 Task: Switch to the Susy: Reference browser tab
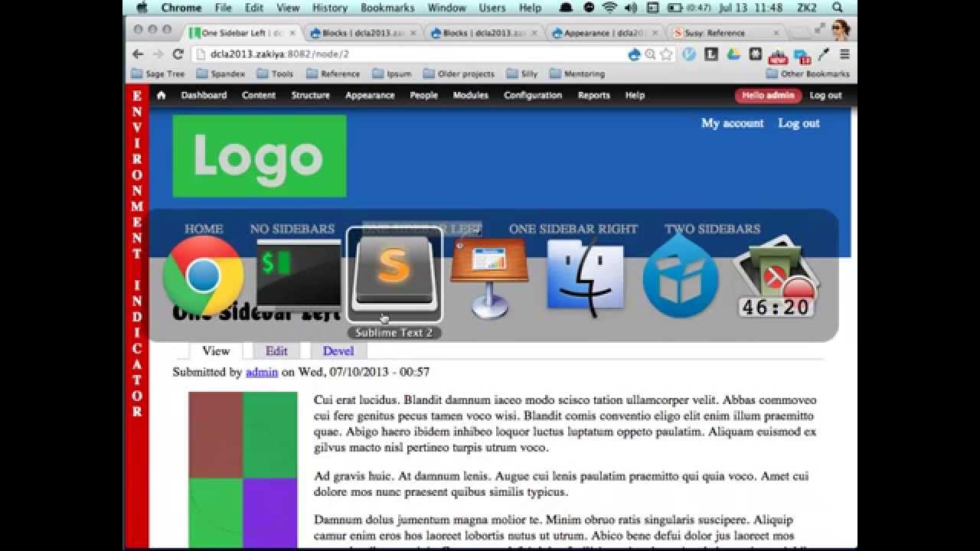pos(726,33)
